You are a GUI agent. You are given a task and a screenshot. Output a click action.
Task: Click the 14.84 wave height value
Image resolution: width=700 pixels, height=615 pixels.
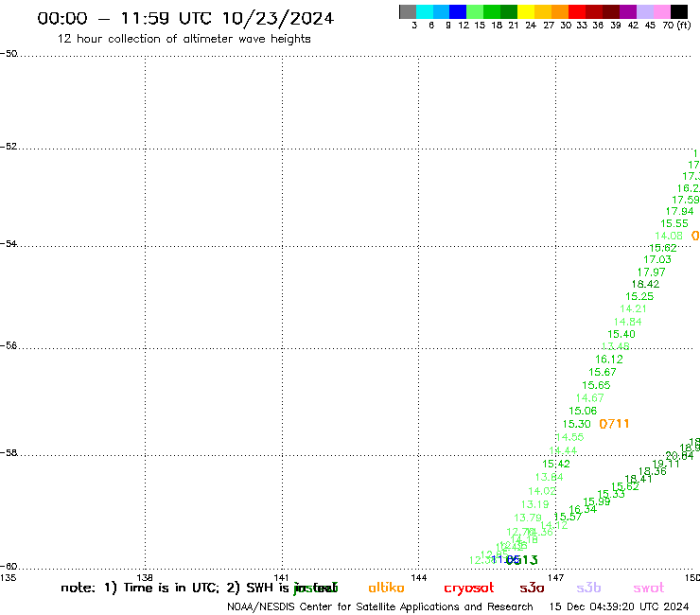point(627,322)
